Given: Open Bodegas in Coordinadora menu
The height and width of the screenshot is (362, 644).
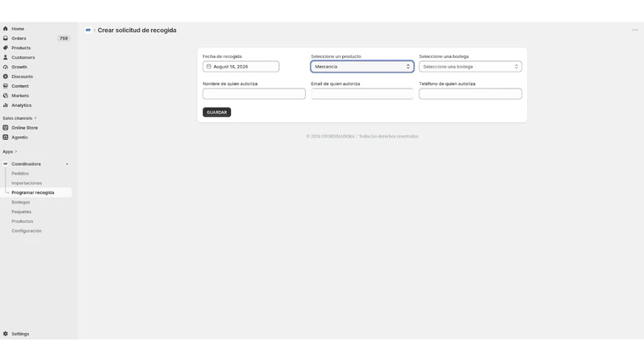Looking at the screenshot, I should tap(21, 203).
